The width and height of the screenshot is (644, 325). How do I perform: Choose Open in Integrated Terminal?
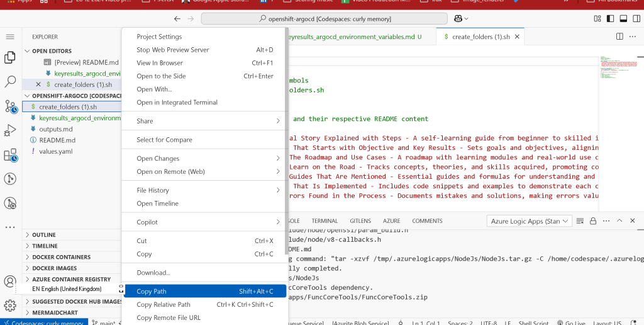pyautogui.click(x=204, y=103)
